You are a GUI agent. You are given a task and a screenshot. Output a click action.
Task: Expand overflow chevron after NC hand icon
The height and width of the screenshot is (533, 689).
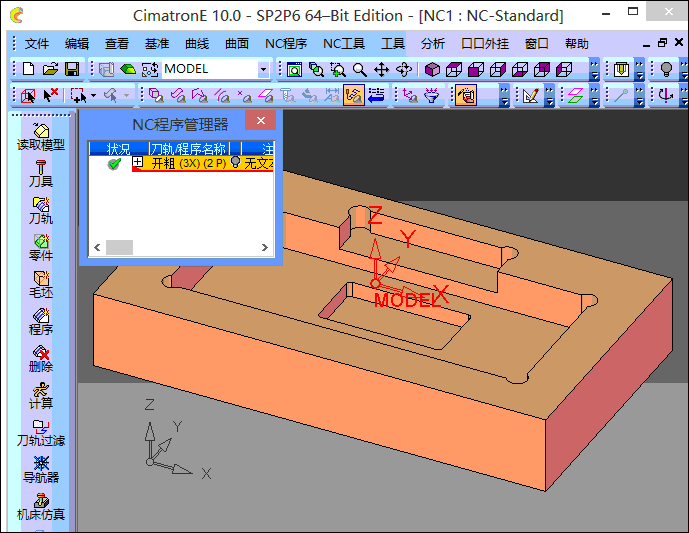tap(504, 95)
